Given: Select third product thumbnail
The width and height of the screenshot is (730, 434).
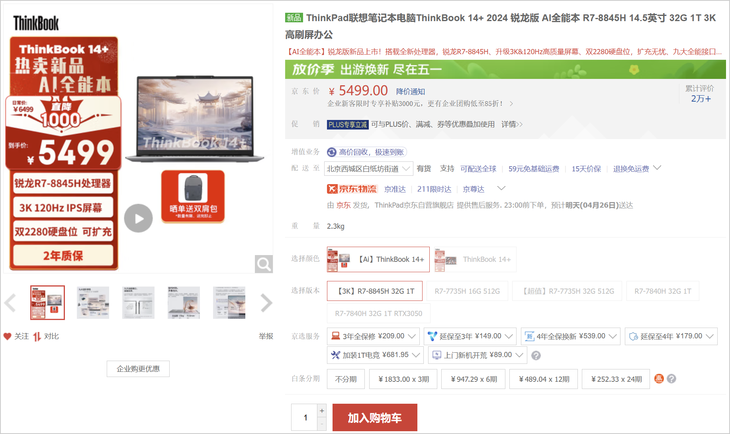Looking at the screenshot, I should click(138, 303).
